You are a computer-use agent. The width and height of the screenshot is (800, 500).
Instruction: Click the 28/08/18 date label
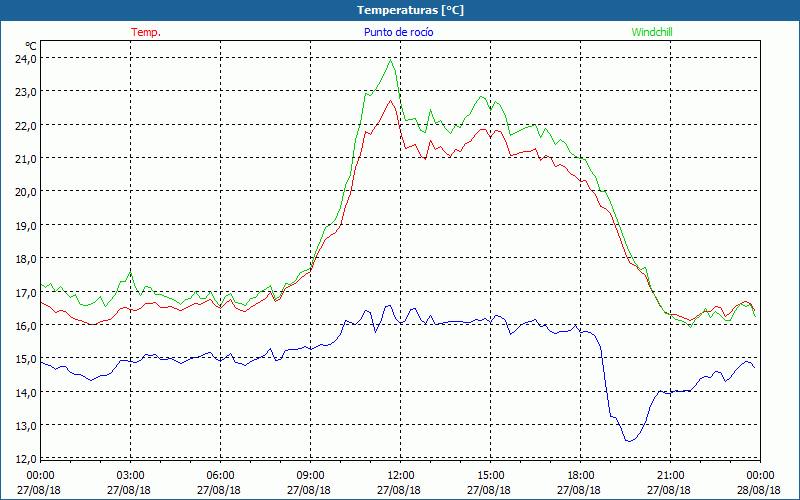click(759, 490)
